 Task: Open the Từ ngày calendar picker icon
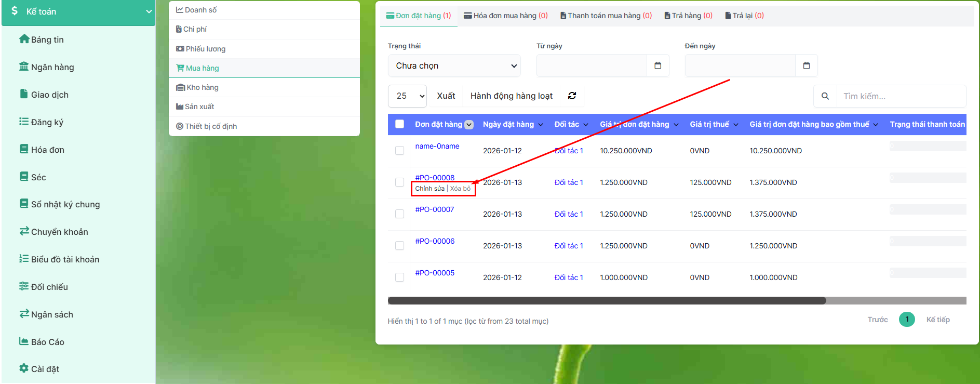tap(657, 65)
